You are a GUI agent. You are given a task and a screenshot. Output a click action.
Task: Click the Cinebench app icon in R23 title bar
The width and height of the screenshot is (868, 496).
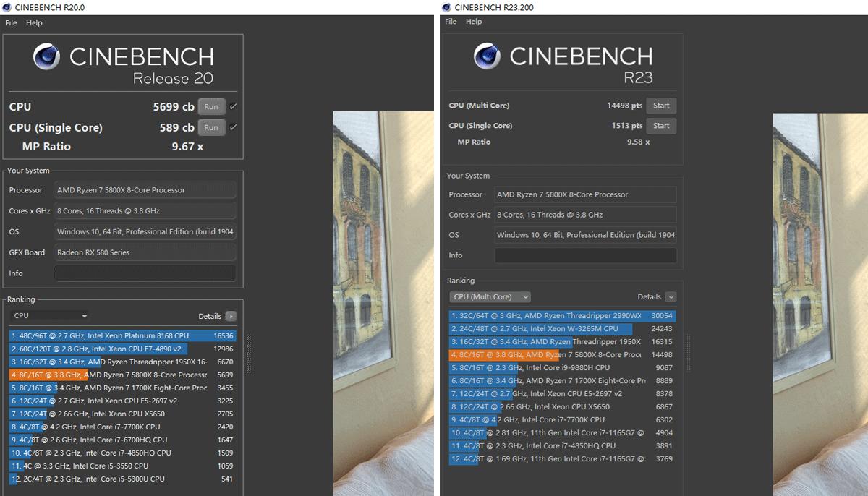tap(447, 7)
